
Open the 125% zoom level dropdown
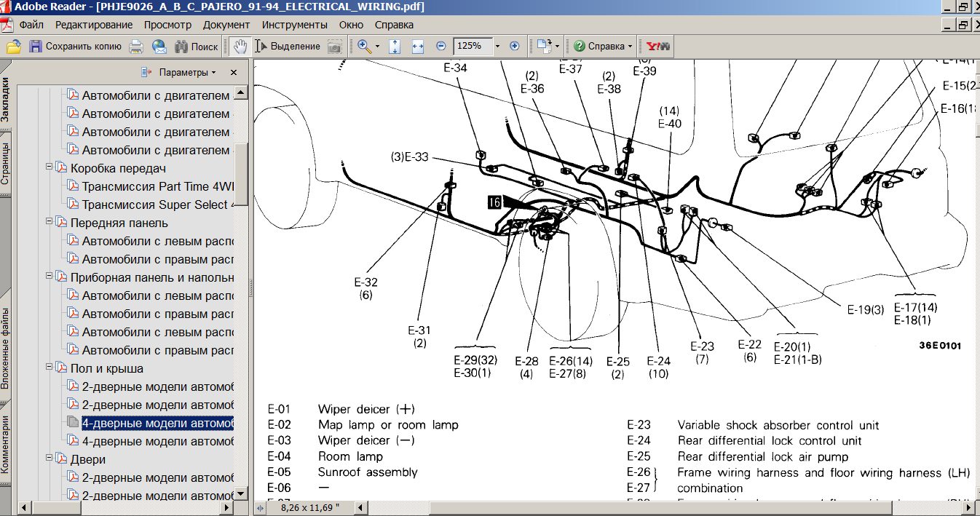(497, 46)
